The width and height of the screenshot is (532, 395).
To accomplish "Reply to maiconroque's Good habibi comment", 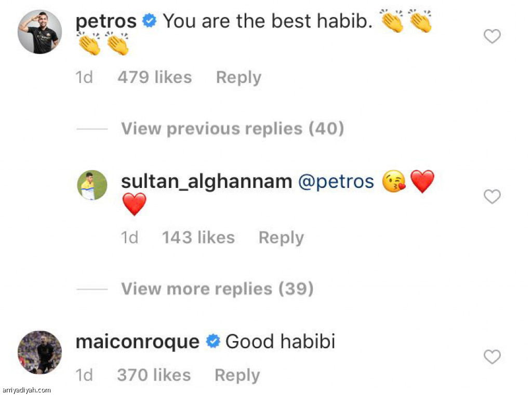I will pyautogui.click(x=237, y=375).
